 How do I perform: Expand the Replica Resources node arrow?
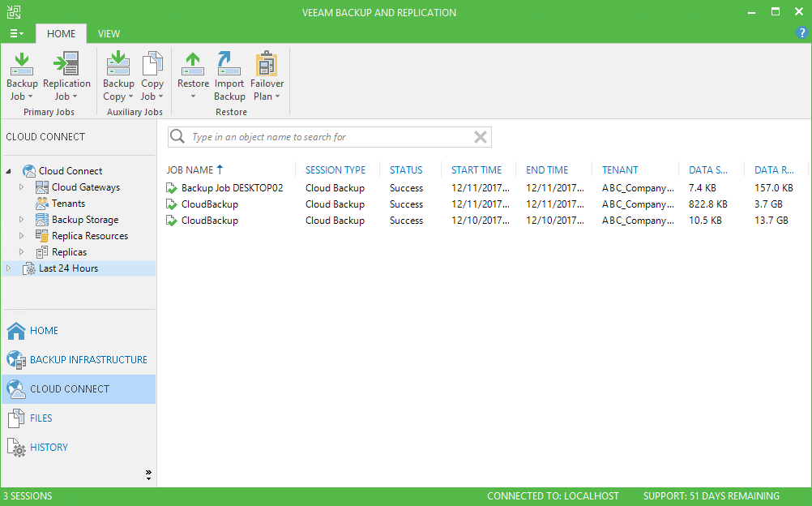[x=21, y=235]
